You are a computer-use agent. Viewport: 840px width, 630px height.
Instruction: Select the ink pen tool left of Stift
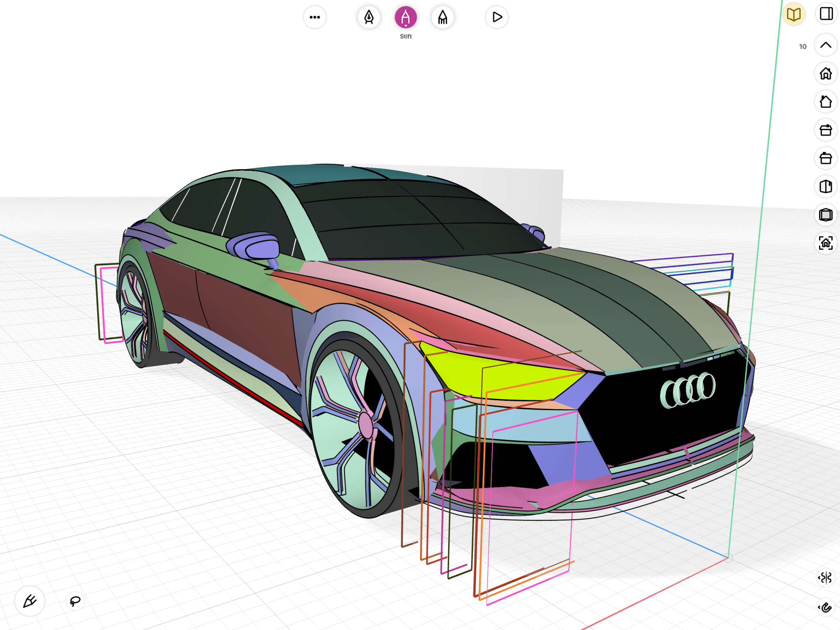(x=369, y=17)
